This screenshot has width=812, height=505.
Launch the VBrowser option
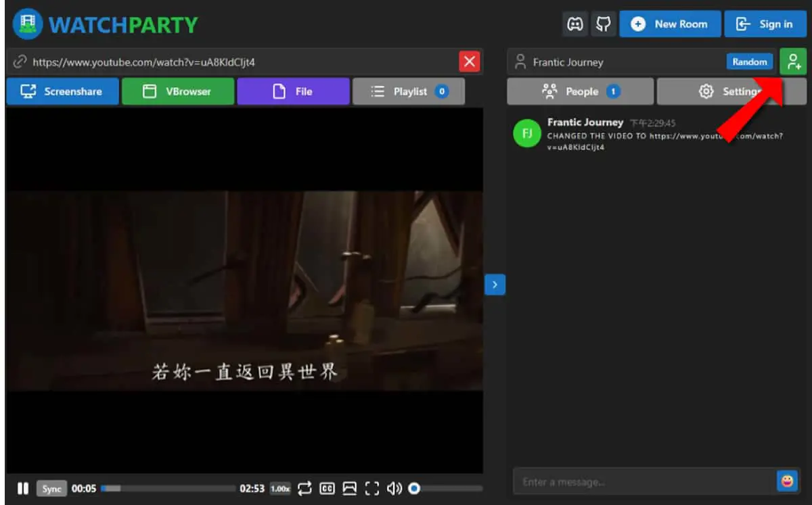(x=178, y=91)
